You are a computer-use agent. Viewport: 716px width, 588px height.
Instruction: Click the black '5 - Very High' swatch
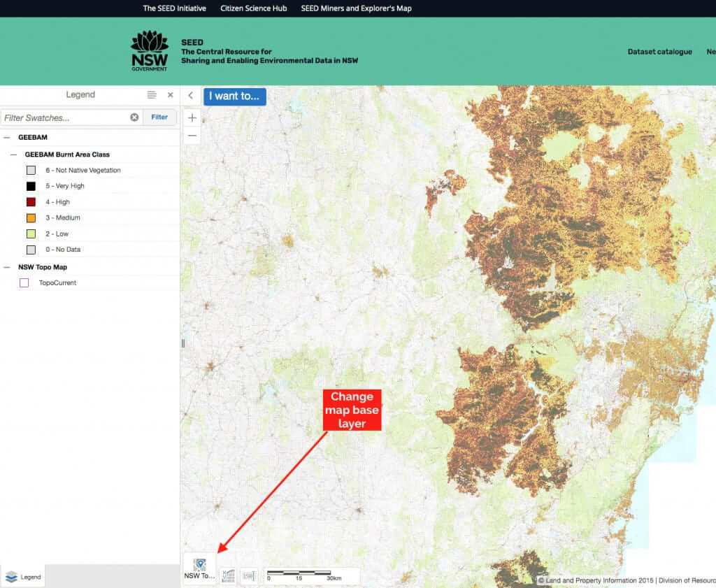click(31, 186)
